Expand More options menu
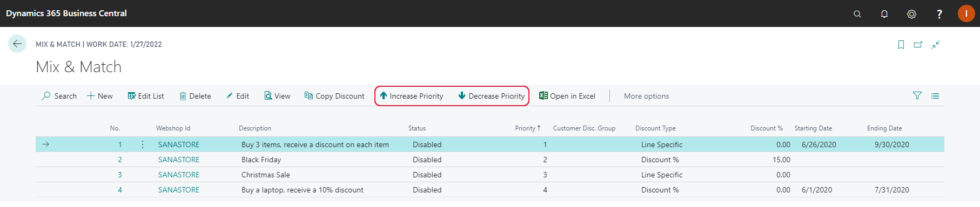This screenshot has width=980, height=207. point(646,96)
